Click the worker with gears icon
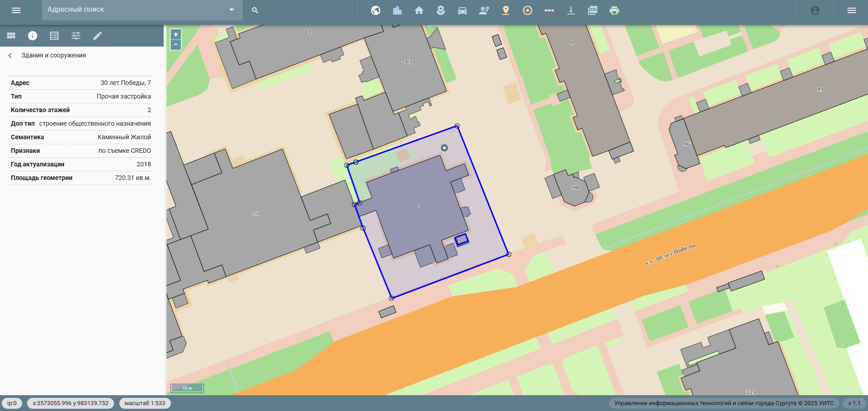Image resolution: width=868 pixels, height=411 pixels. click(484, 10)
